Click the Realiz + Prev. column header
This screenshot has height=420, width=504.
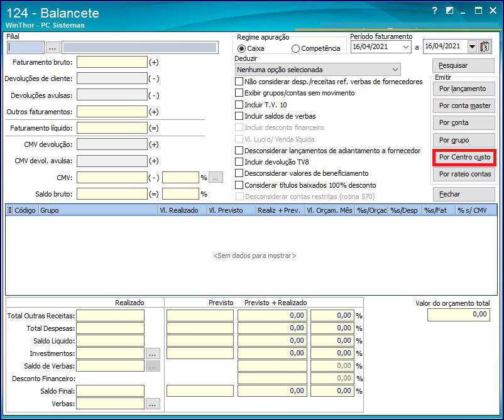point(280,210)
